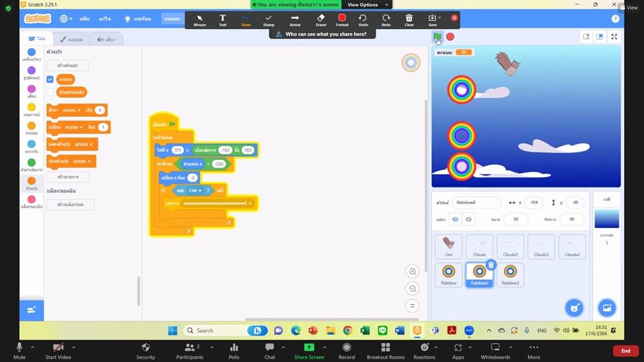Redo the annotation

click(x=386, y=20)
